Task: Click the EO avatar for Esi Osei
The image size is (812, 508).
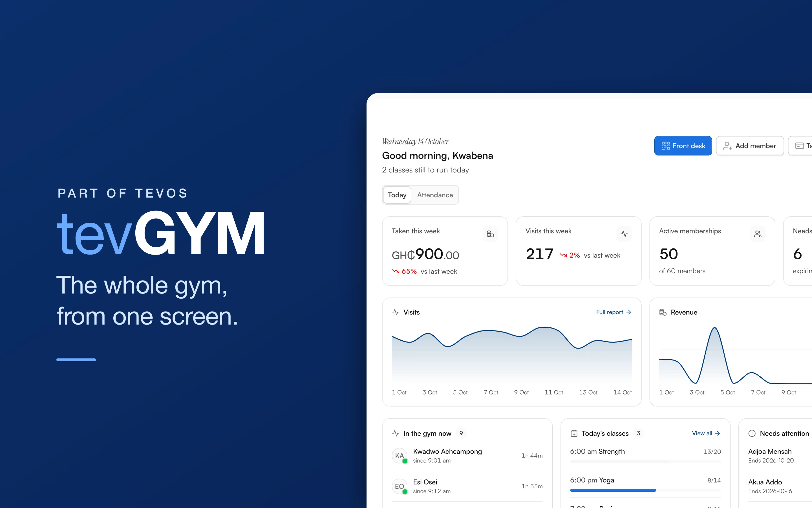Action: pos(400,486)
